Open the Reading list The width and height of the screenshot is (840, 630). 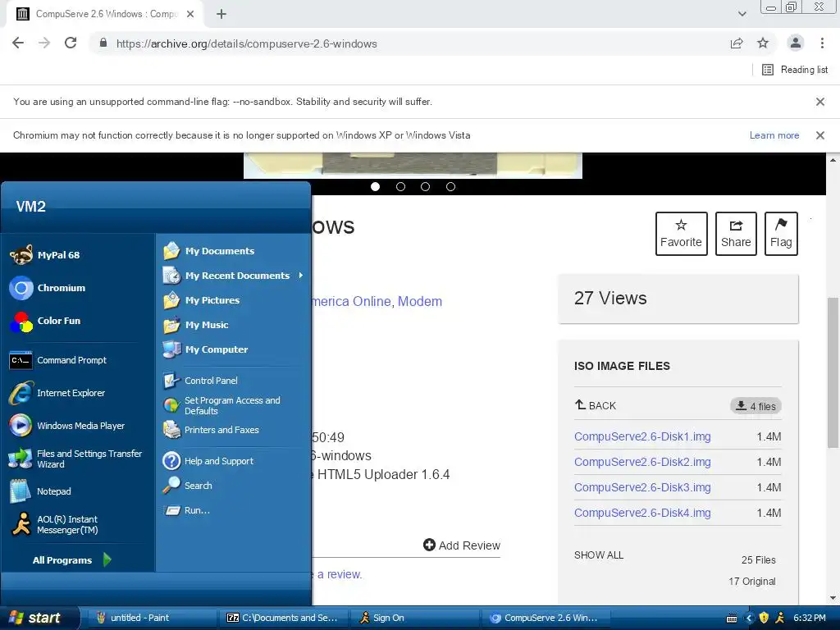(x=794, y=70)
